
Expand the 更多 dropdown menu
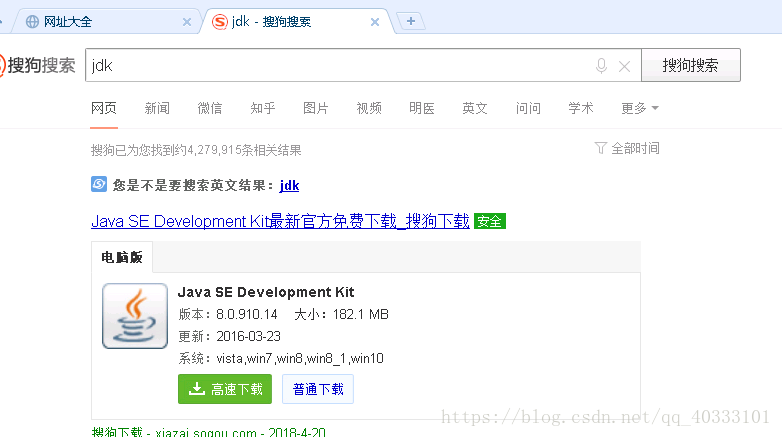640,108
